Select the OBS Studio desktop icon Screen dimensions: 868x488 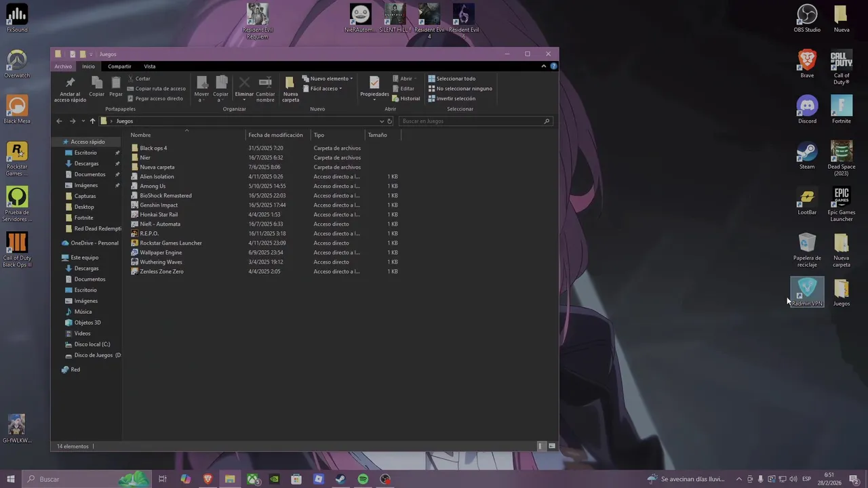807,19
